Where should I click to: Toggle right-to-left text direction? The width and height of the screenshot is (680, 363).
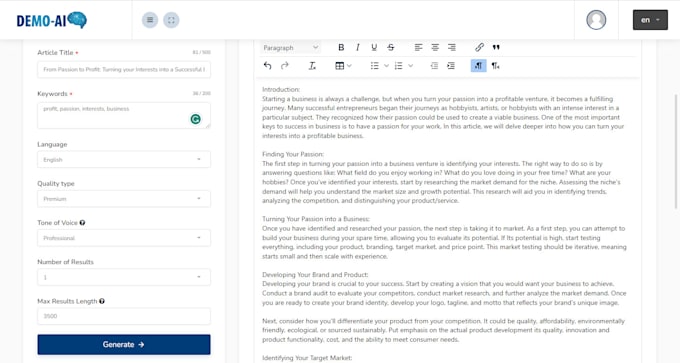[x=495, y=66]
